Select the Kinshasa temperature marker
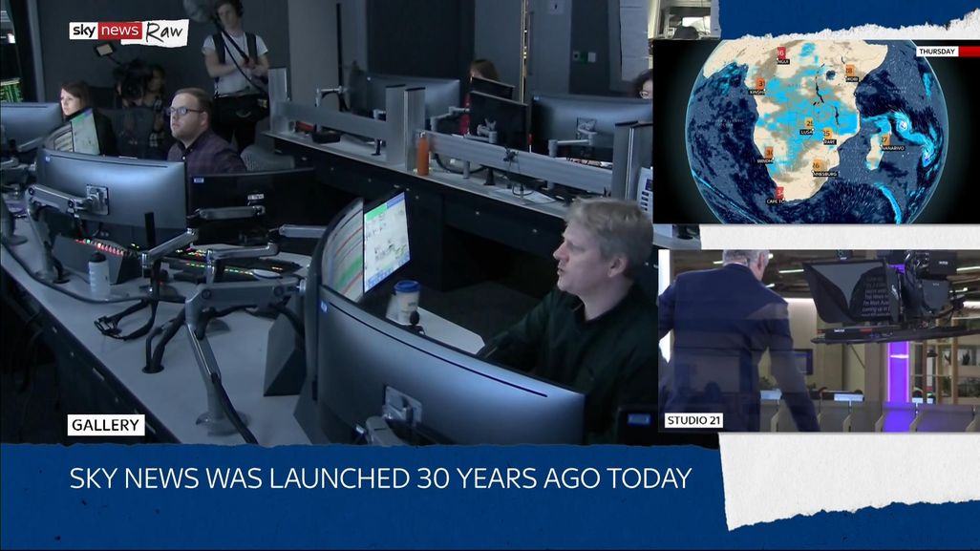 760,84
